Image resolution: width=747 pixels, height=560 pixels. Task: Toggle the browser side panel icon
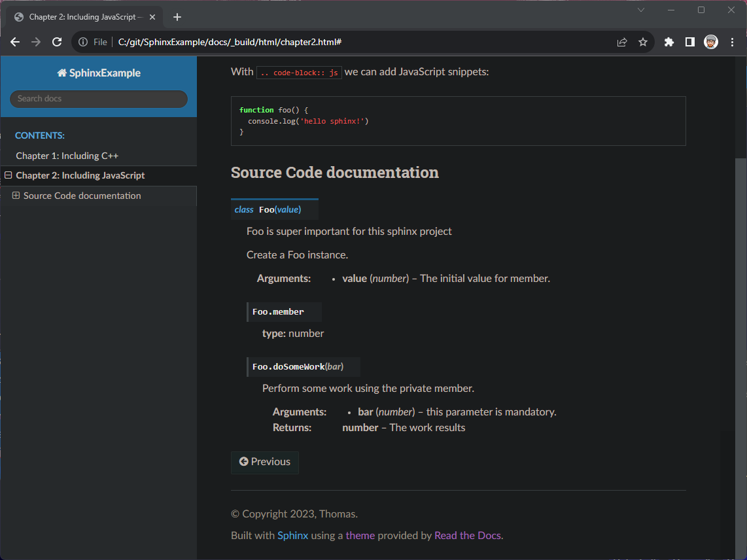tap(689, 42)
